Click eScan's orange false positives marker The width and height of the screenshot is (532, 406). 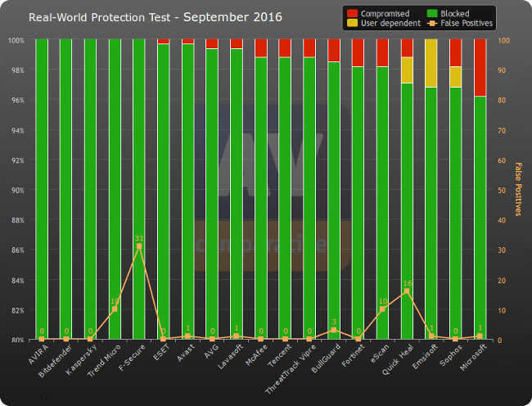(382, 309)
